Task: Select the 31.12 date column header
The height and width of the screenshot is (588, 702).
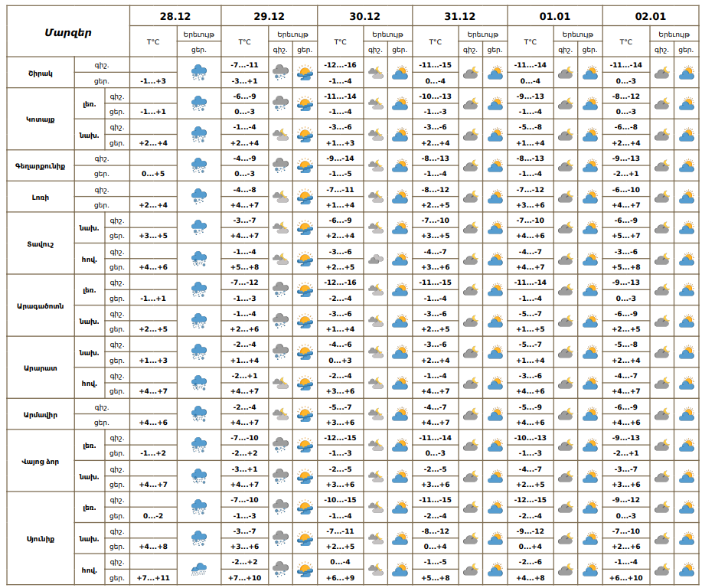Action: (459, 16)
